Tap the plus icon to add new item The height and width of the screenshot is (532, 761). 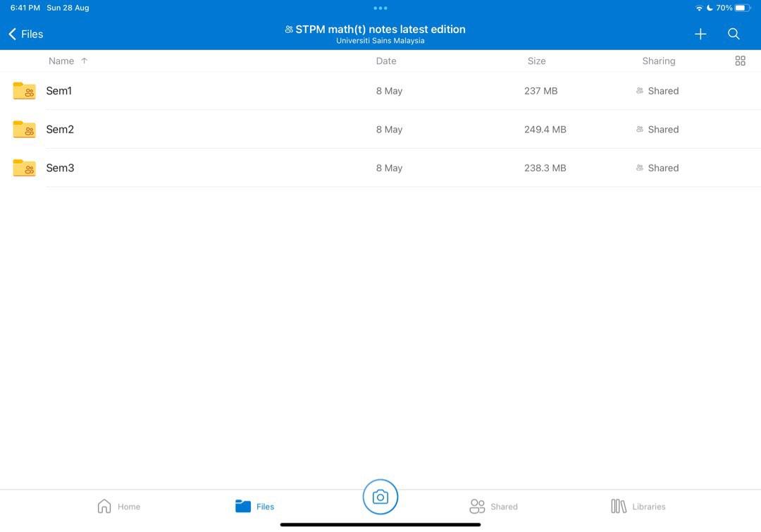pos(700,34)
